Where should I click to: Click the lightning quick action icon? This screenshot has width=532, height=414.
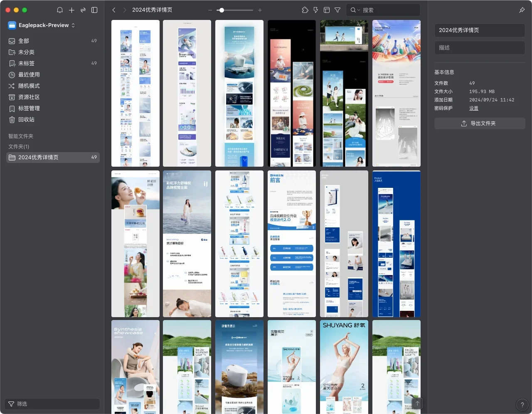pos(316,10)
